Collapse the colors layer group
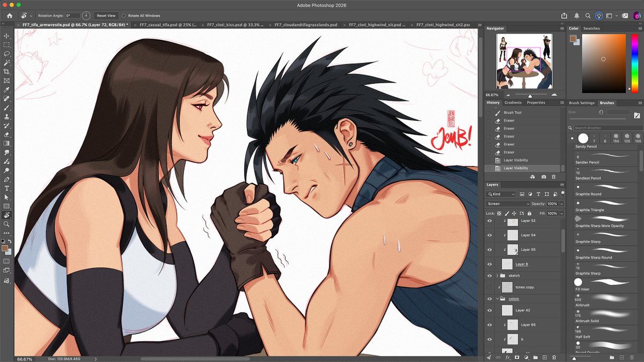The image size is (644, 362). coord(497,299)
